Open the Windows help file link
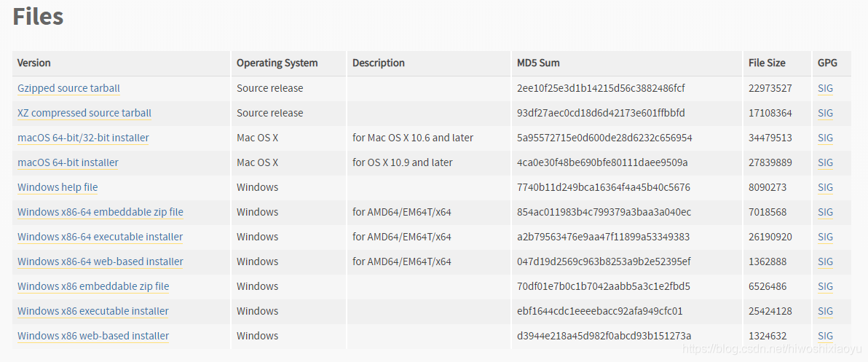This screenshot has width=868, height=362. (x=58, y=187)
